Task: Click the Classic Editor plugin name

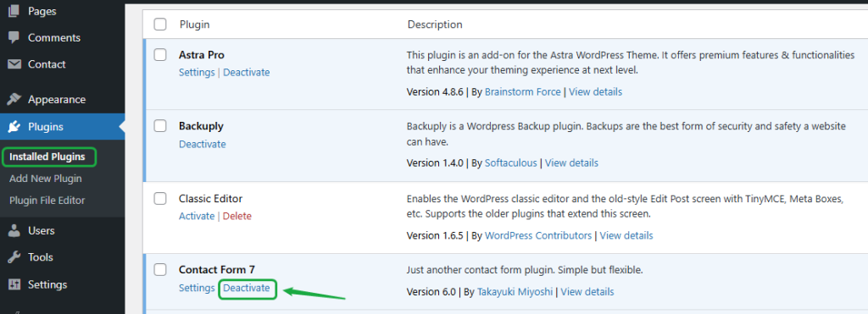Action: pos(210,198)
